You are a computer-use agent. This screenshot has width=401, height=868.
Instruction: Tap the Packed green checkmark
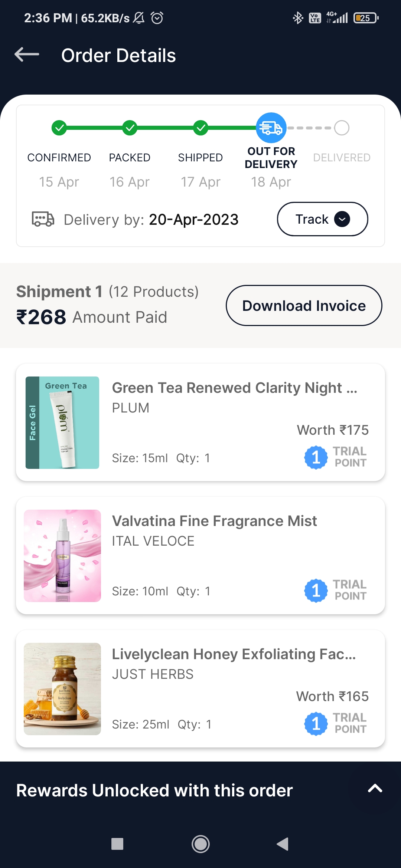pyautogui.click(x=130, y=128)
